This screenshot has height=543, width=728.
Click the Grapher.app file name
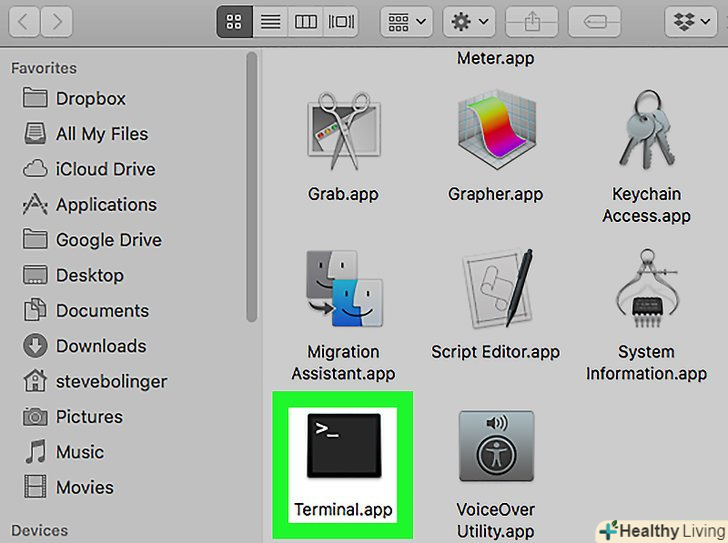coord(495,194)
